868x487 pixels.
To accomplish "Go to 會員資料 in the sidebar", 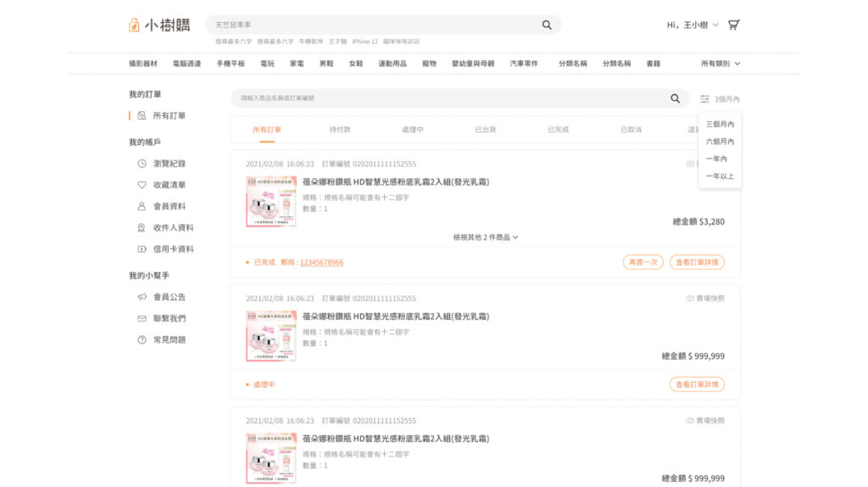I will (x=169, y=206).
